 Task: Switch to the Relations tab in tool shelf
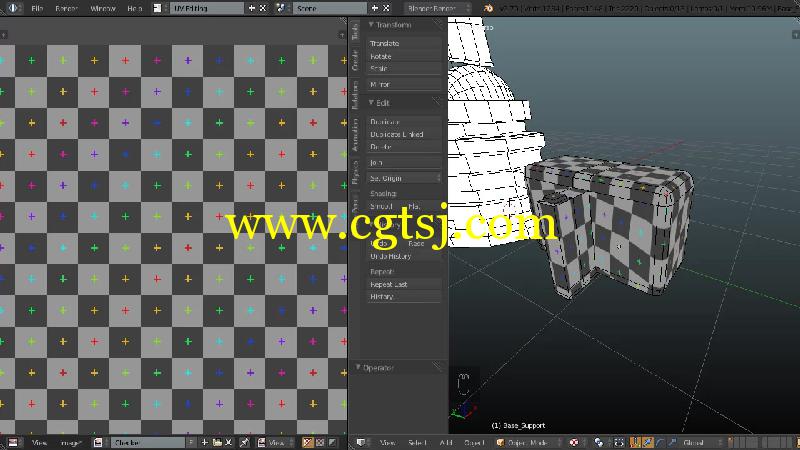click(355, 94)
